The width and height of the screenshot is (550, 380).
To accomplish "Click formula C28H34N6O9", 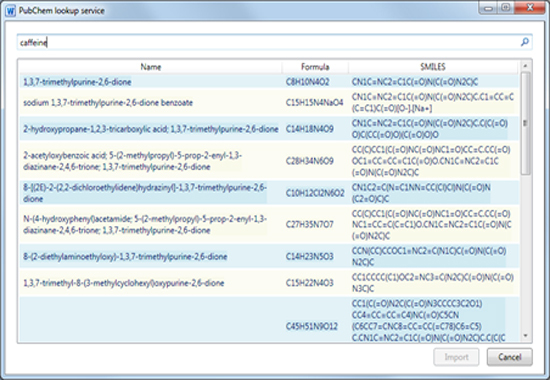I will (x=309, y=161).
